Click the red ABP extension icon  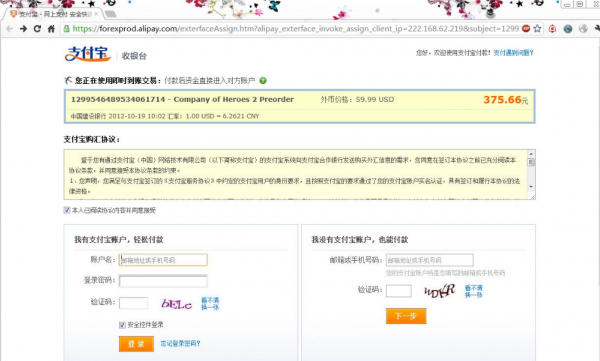(526, 28)
